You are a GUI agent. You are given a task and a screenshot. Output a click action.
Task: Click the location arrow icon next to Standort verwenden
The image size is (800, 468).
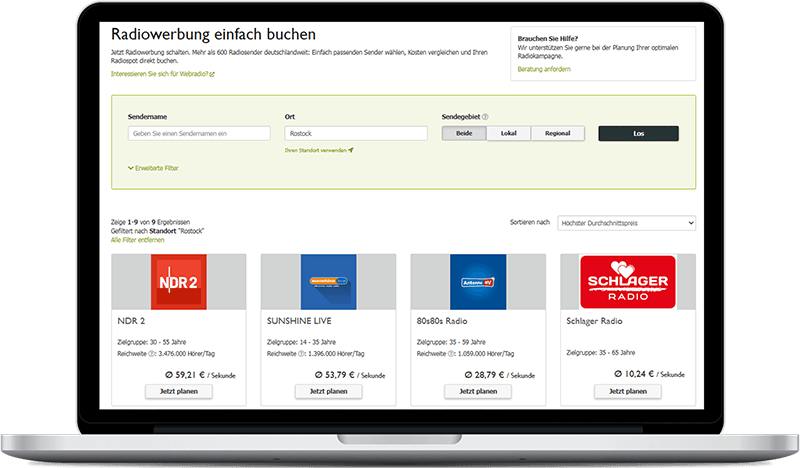351,150
